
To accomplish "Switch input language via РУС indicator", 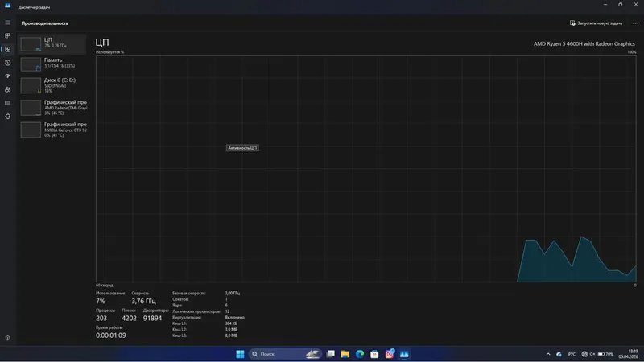I will point(572,354).
